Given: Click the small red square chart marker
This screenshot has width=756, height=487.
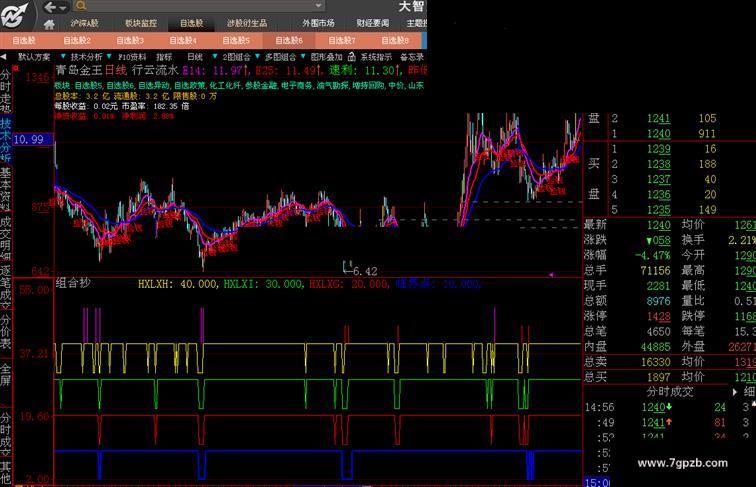Looking at the screenshot, I should click(16, 69).
